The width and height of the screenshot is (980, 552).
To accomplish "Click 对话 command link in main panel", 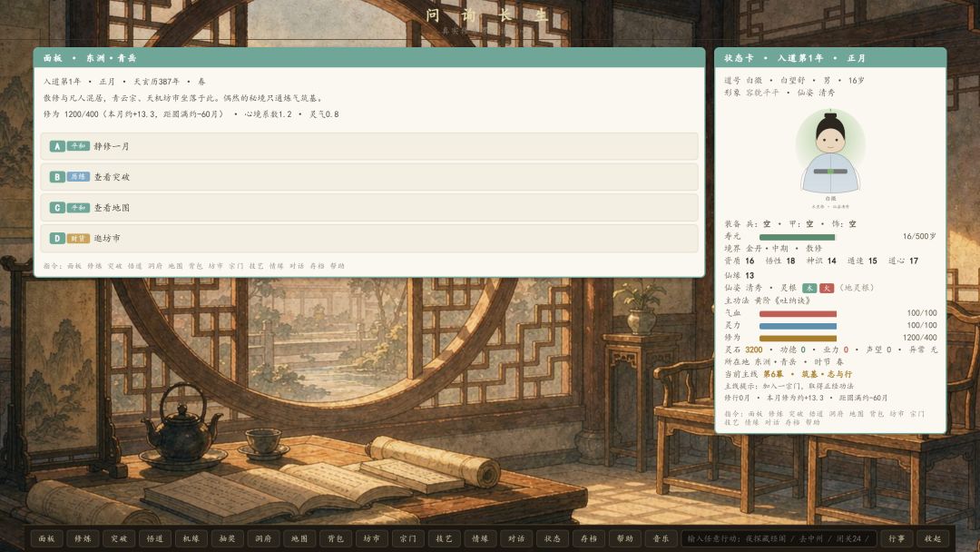I will [297, 266].
